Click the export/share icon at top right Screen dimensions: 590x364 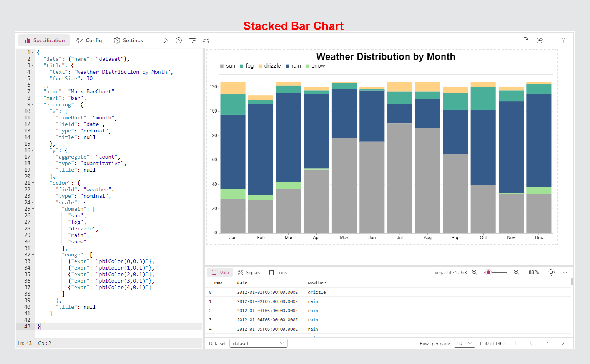(x=540, y=40)
